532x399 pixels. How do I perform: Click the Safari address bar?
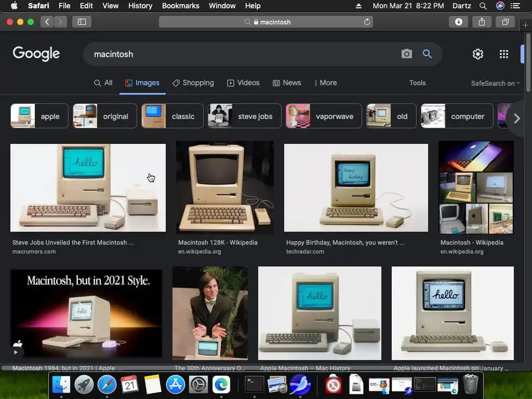pos(266,22)
